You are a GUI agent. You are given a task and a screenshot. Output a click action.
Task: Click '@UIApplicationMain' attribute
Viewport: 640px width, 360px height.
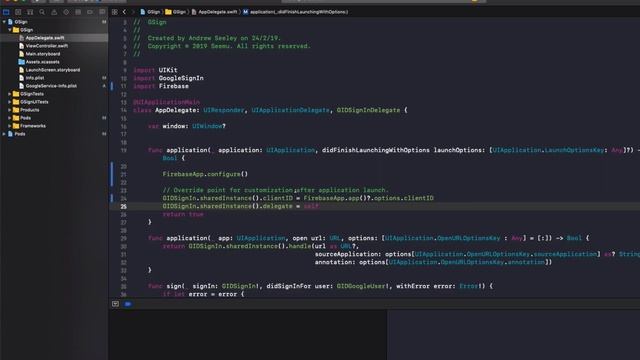pyautogui.click(x=167, y=102)
